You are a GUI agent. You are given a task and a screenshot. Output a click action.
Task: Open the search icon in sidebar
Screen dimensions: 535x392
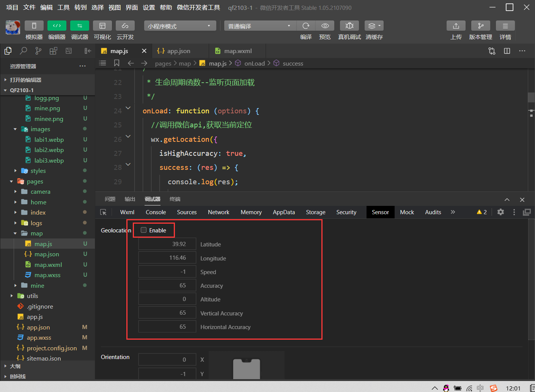pos(24,51)
